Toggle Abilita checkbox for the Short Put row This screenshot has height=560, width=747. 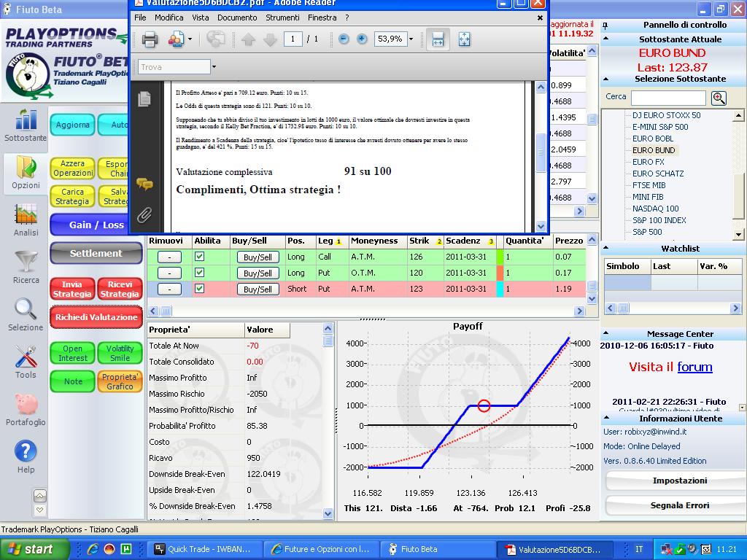(200, 289)
